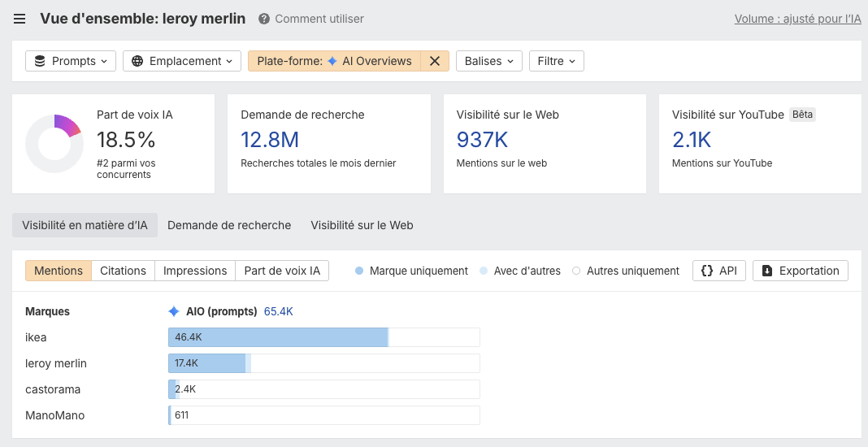Toggle 'Autres uniquement' legend series

pos(626,271)
